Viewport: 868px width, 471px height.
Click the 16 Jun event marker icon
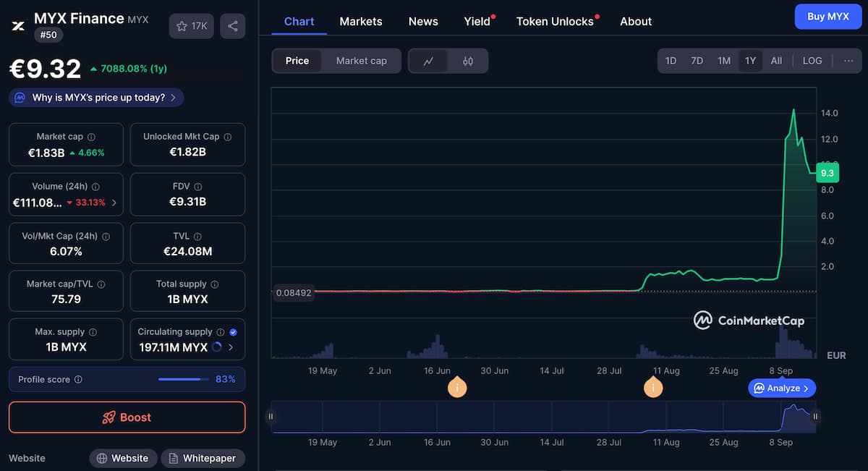pos(457,388)
